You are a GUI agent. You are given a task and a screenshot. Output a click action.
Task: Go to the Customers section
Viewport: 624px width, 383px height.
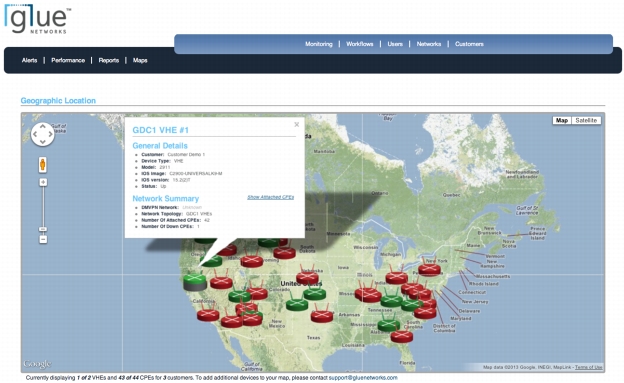click(x=469, y=44)
